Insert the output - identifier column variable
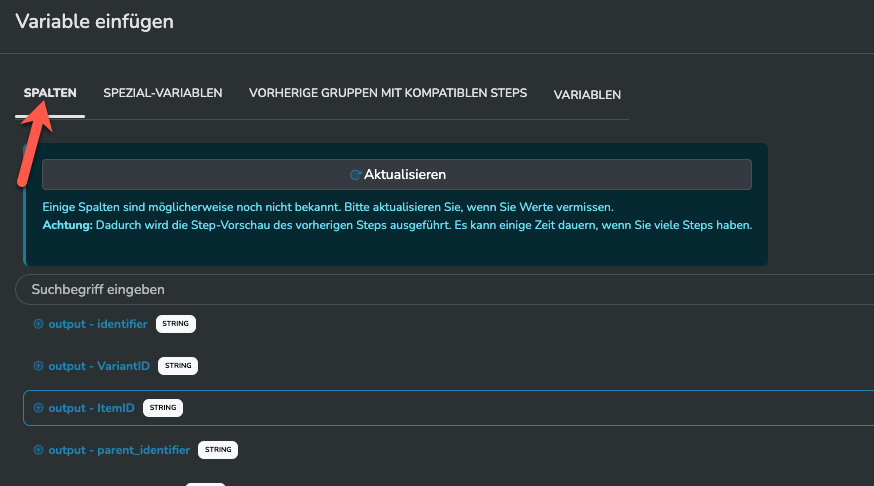 tap(98, 324)
